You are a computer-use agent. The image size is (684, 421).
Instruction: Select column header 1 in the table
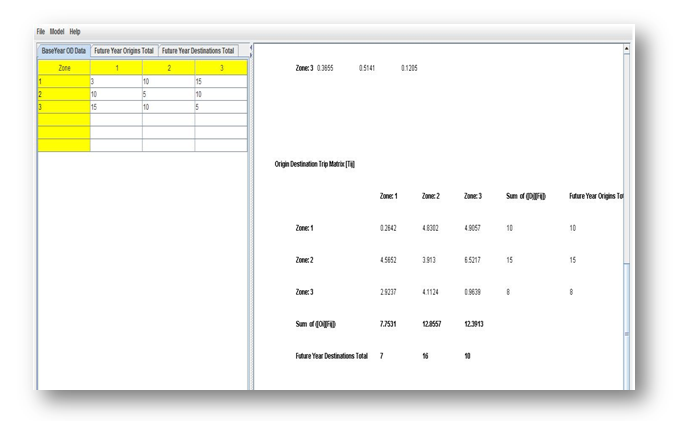coord(116,68)
